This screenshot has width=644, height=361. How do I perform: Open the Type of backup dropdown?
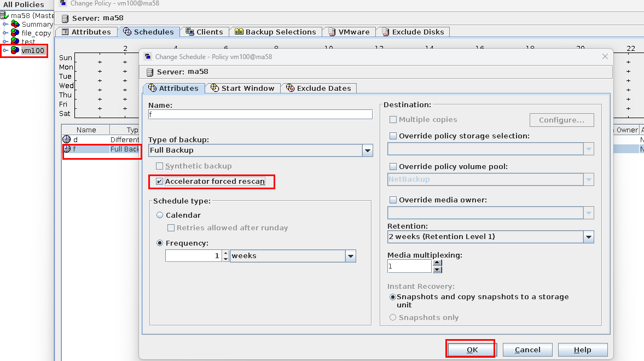368,150
